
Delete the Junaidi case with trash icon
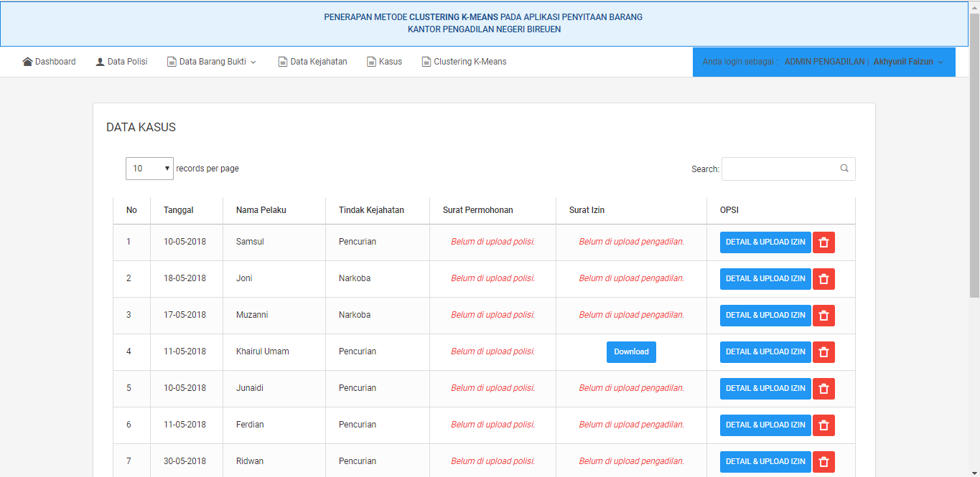tap(823, 389)
